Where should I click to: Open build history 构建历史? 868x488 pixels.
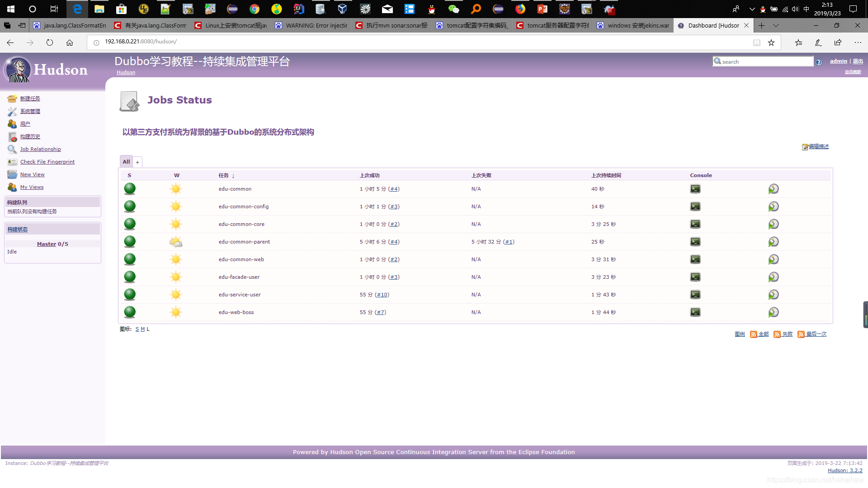click(x=30, y=136)
